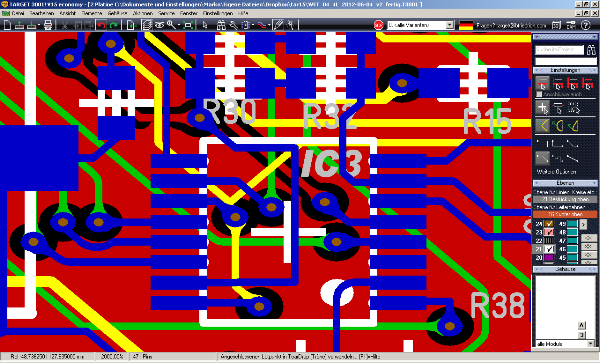600x363 pixels.
Task: Open the Datei menu
Action: pyautogui.click(x=18, y=13)
